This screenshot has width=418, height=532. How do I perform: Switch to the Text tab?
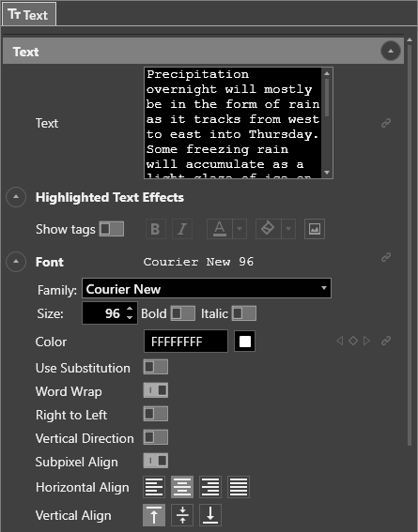point(28,14)
